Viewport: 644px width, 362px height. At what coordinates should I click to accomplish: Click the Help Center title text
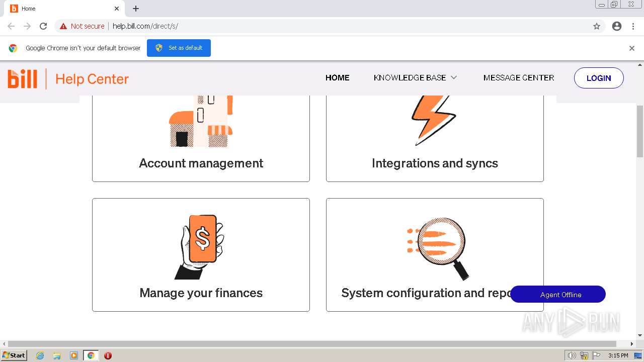tap(92, 79)
